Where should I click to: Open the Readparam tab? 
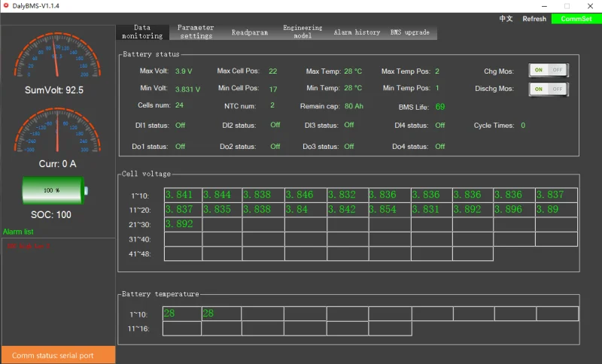tap(250, 32)
